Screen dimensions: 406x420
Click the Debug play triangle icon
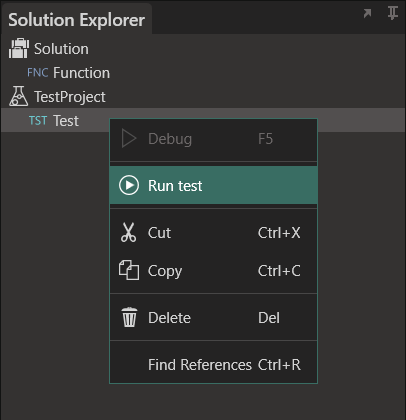(129, 138)
